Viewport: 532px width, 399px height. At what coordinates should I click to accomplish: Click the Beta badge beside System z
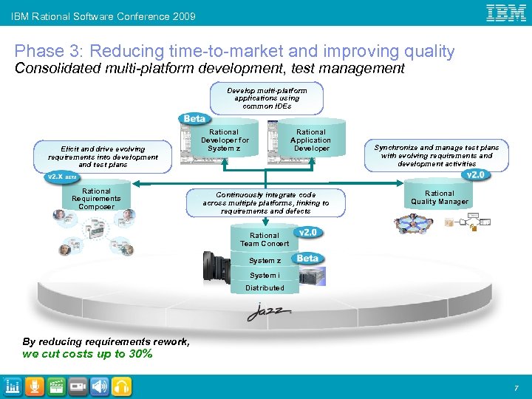pos(307,259)
